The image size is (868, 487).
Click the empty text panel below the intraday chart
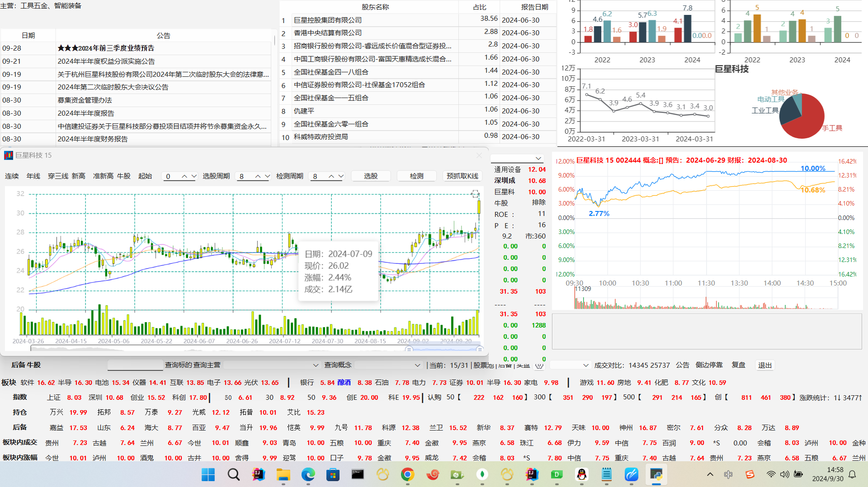click(x=707, y=331)
